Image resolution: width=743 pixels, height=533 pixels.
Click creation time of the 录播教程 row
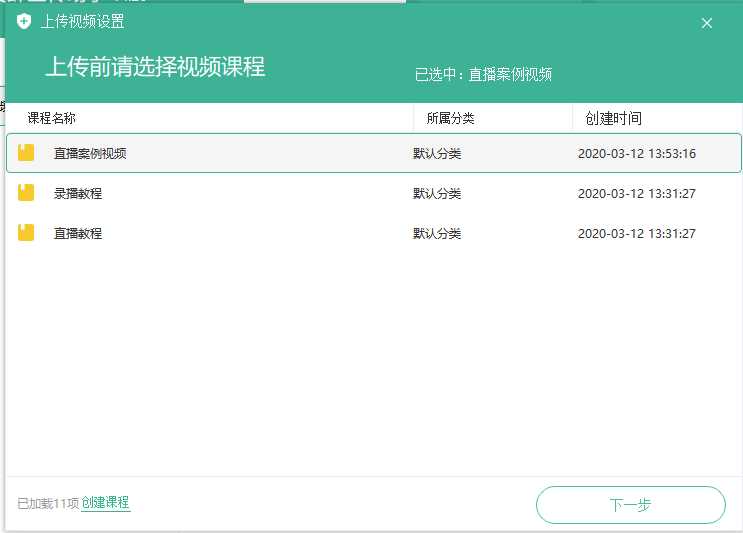click(x=637, y=194)
